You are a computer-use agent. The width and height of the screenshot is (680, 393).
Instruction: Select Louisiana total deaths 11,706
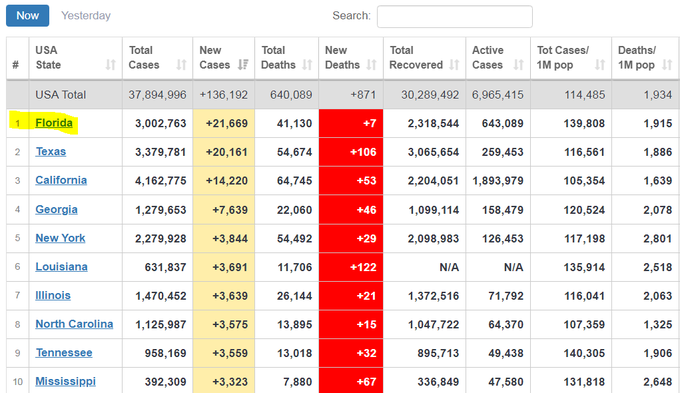pos(294,267)
